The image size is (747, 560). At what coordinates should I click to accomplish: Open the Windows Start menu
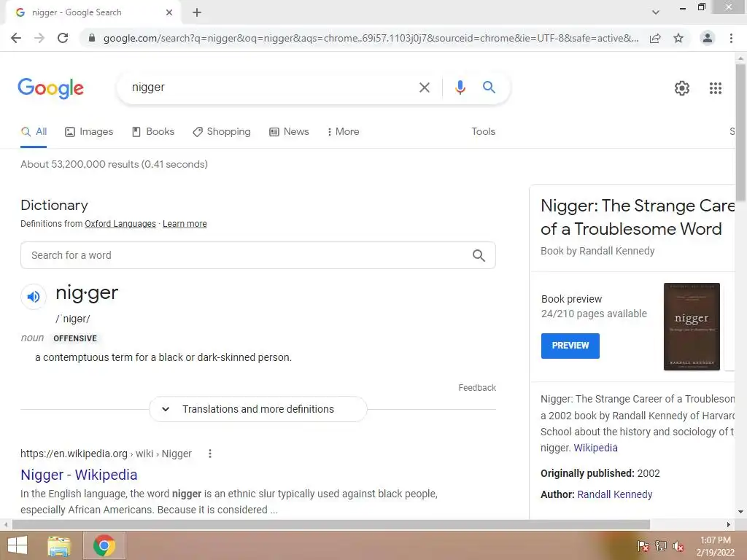pyautogui.click(x=18, y=545)
